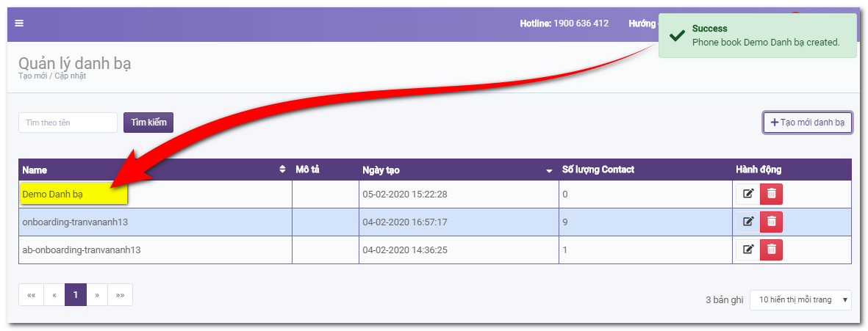This screenshot has height=331, width=868.
Task: Select the onboarding-tranvananh13 name cell
Action: 156,222
